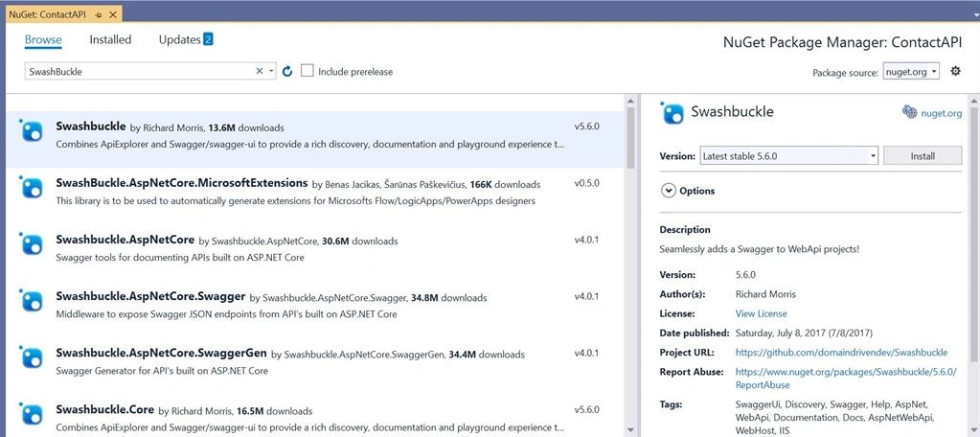Clear the SwashBuckle search text

click(260, 71)
